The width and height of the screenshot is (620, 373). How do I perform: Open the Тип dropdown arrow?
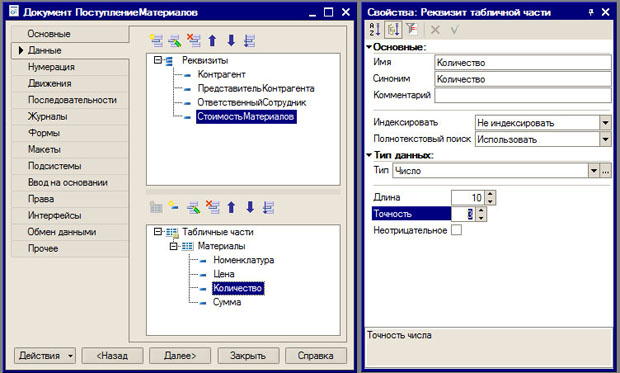pos(594,171)
